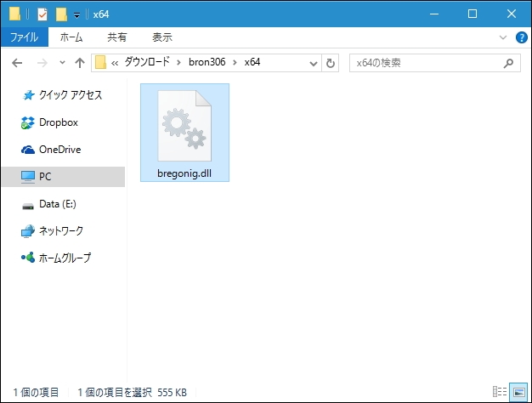532x403 pixels.
Task: Expand the ribbon with the chevron
Action: click(x=503, y=37)
